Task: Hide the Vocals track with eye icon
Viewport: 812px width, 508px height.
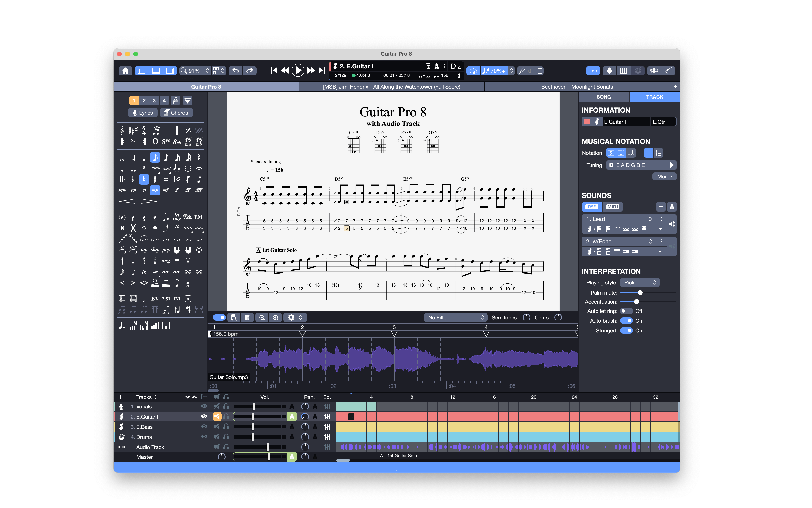Action: tap(204, 406)
